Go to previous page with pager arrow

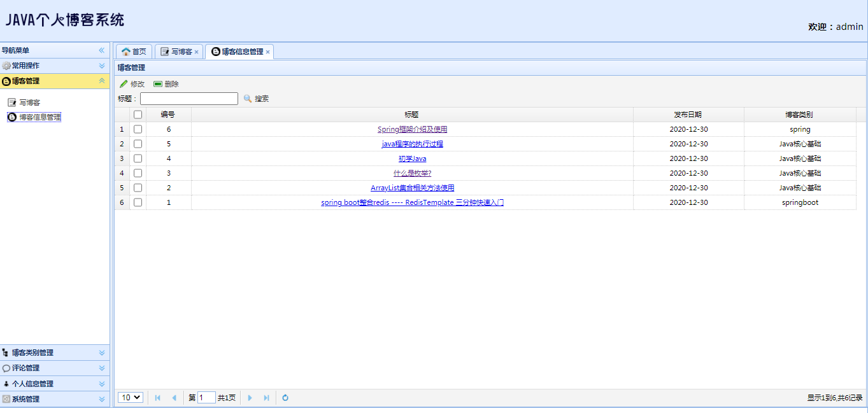[x=174, y=398]
